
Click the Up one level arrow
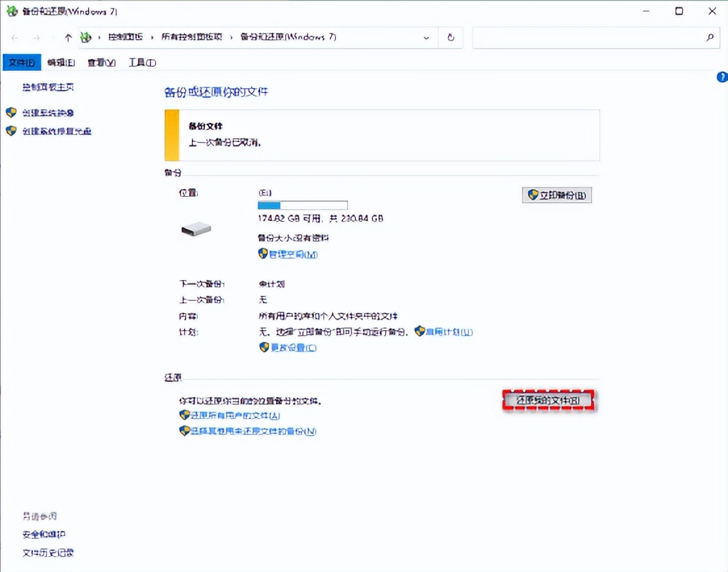pos(68,37)
